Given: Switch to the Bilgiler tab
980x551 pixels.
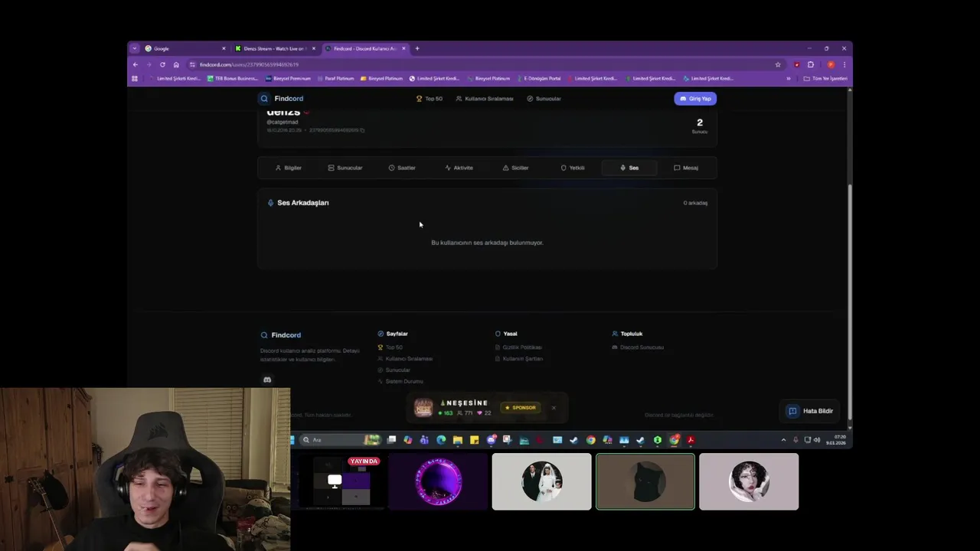Looking at the screenshot, I should (x=289, y=168).
